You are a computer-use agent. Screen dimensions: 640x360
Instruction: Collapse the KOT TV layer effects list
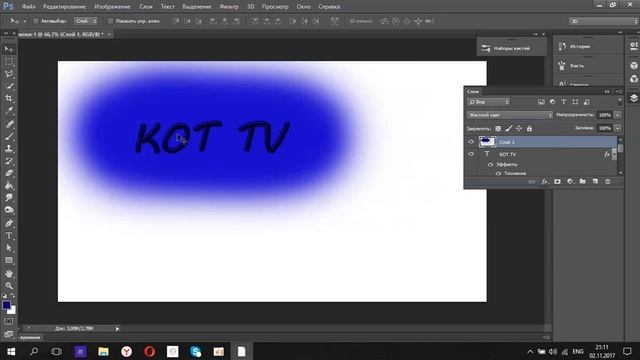point(614,154)
